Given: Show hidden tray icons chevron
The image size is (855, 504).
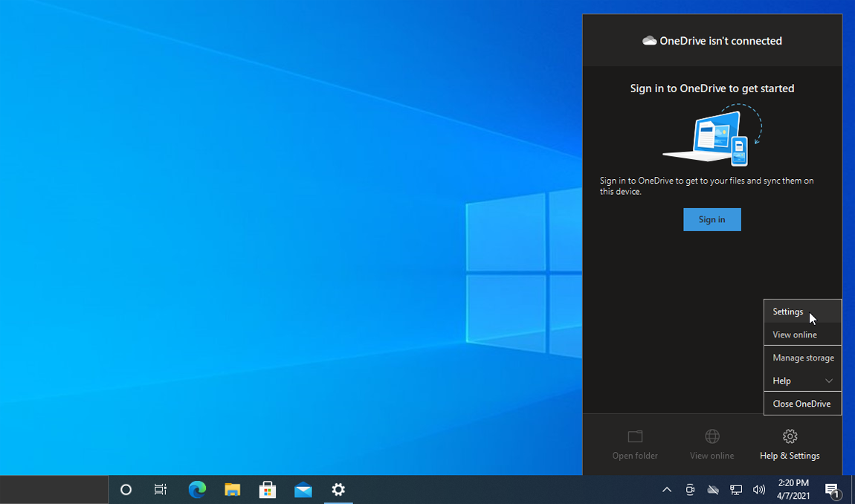Looking at the screenshot, I should coord(666,489).
